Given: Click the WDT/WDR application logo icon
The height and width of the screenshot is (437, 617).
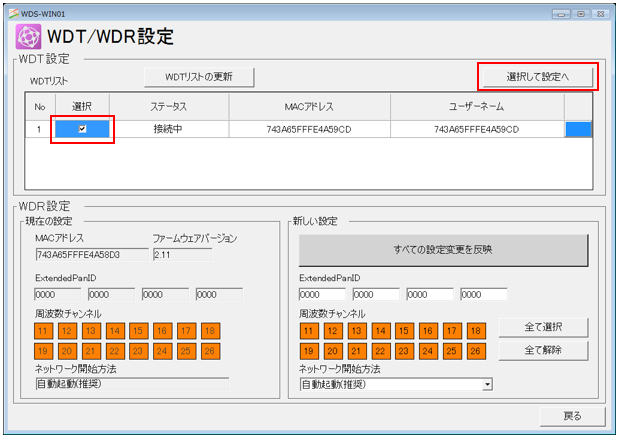Looking at the screenshot, I should click(x=27, y=37).
